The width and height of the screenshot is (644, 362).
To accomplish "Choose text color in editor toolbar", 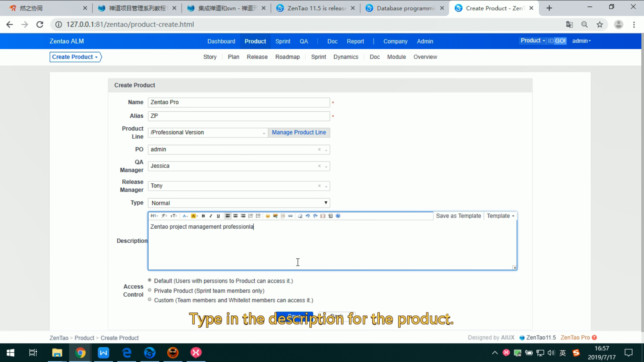I will pos(185,216).
